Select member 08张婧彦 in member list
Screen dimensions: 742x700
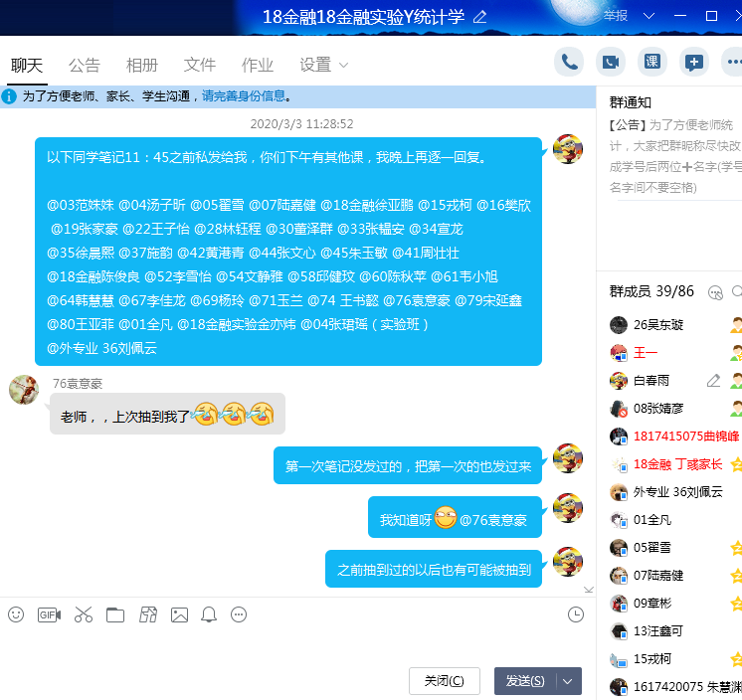[658, 408]
